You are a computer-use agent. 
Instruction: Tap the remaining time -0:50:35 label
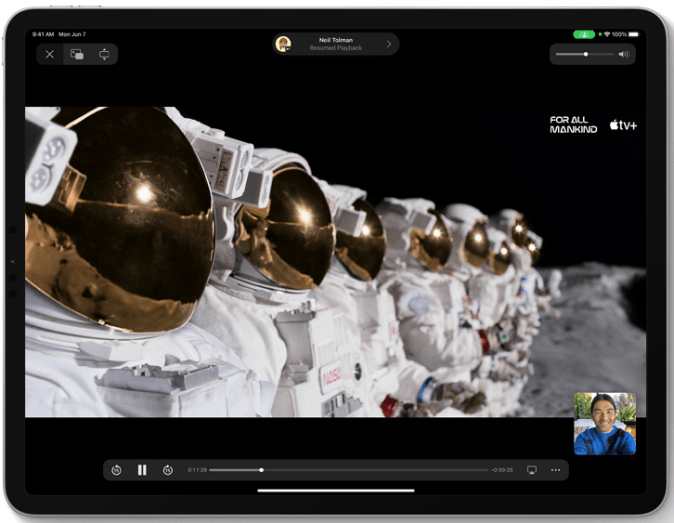point(502,470)
